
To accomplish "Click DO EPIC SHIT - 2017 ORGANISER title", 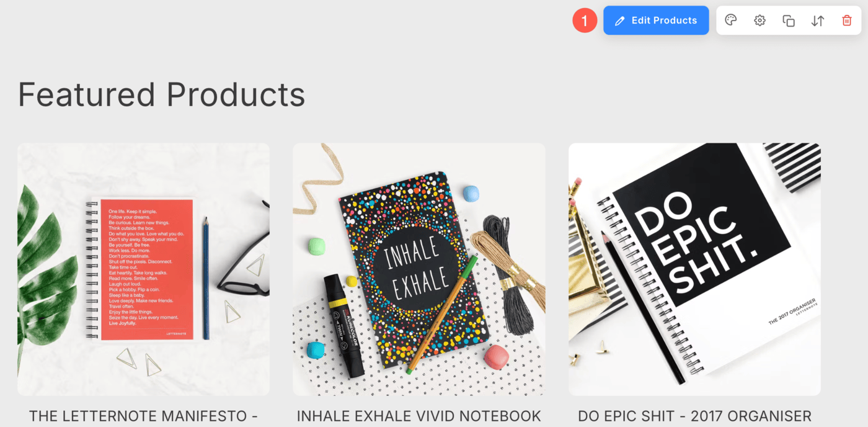I will tap(694, 416).
